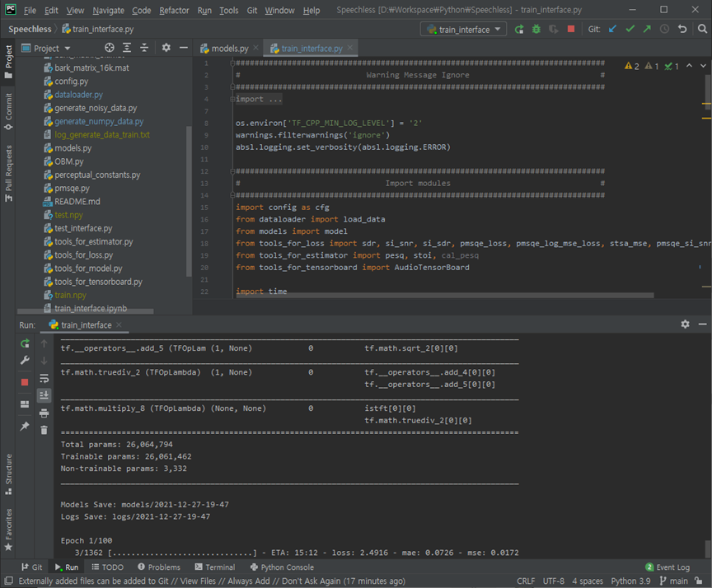Open the Refactor menu
The height and width of the screenshot is (588, 712).
174,10
